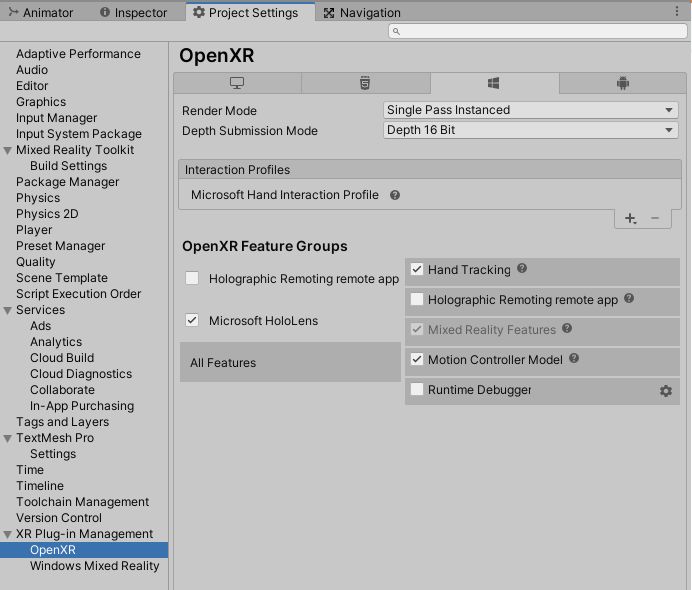692x590 pixels.
Task: Open Package Manager settings
Action: [x=68, y=182]
